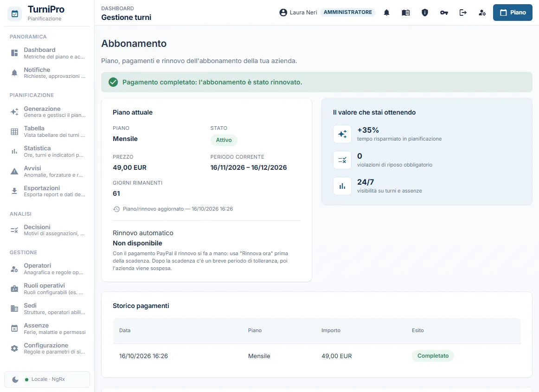Click the Completato badge in payment history
Viewport: 539px width, 392px height.
[x=433, y=355]
